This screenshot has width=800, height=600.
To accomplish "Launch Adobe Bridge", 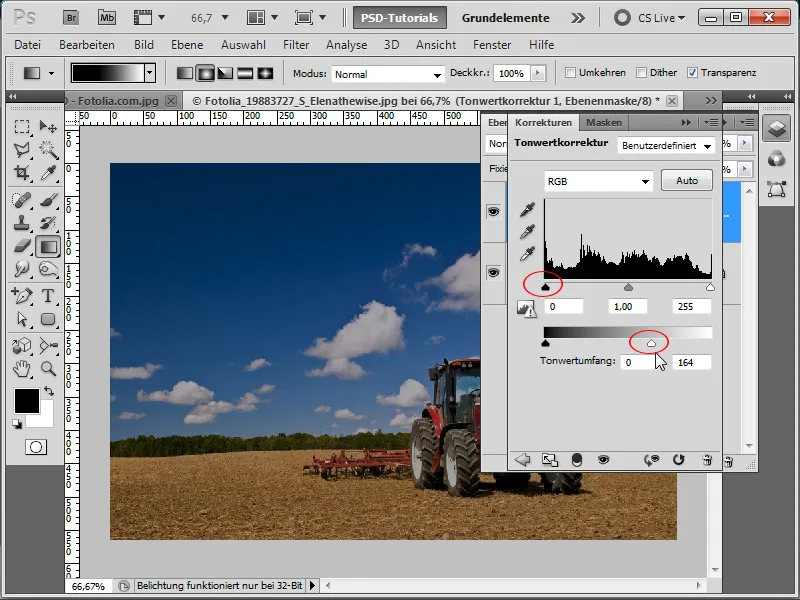I will (x=71, y=18).
